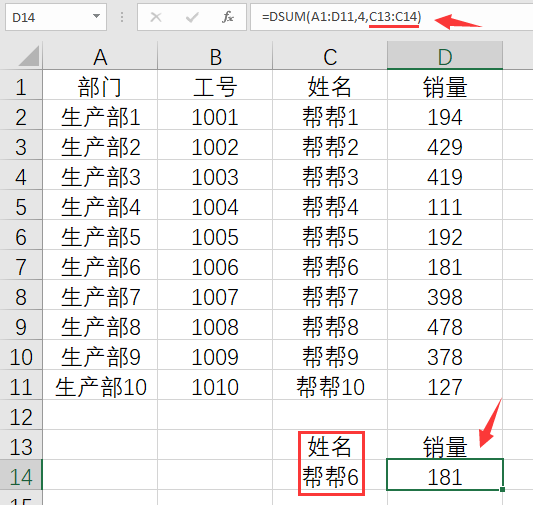The image size is (533, 505).
Task: Select row 2 header
Action: (21, 115)
